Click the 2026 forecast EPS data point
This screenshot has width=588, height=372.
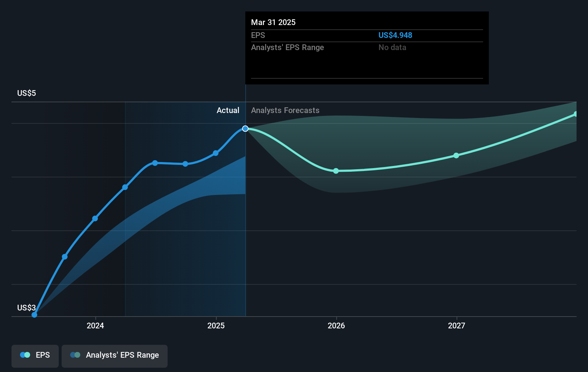336,171
